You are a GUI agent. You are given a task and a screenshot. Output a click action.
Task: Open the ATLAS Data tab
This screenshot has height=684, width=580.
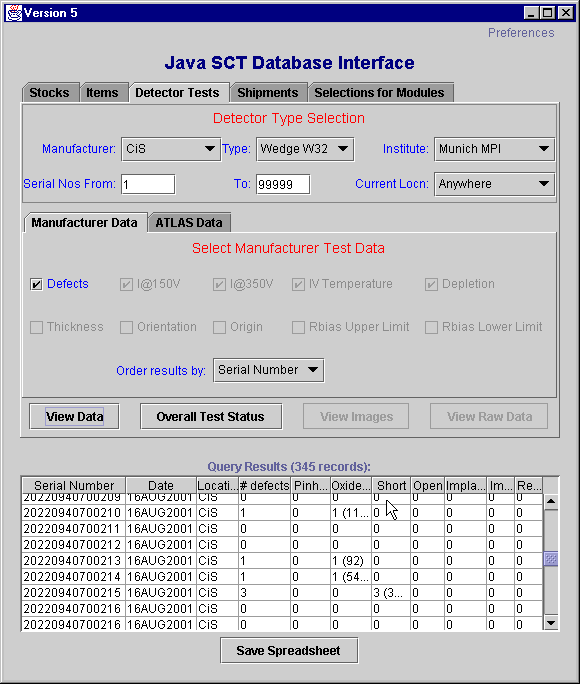coord(189,222)
